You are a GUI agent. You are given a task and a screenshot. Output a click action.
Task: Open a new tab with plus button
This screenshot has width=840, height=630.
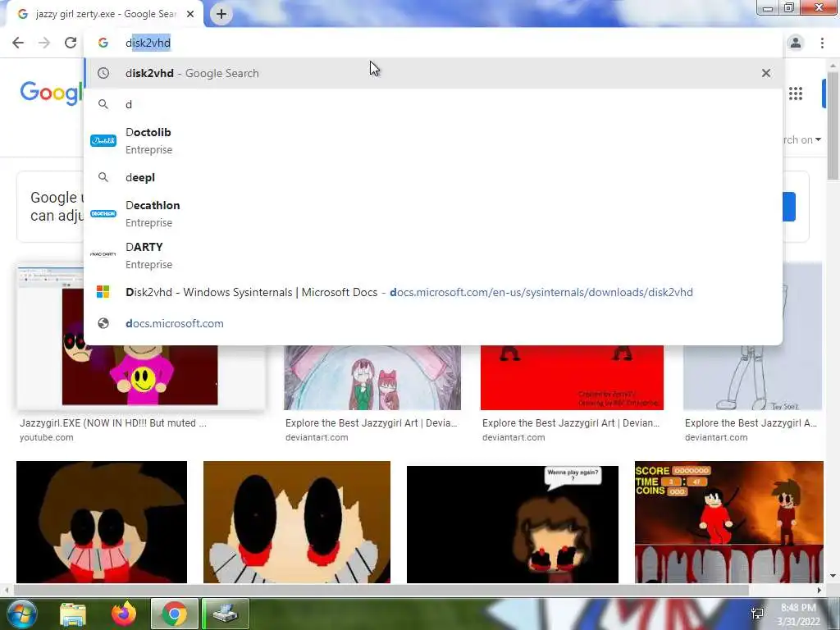(x=221, y=14)
